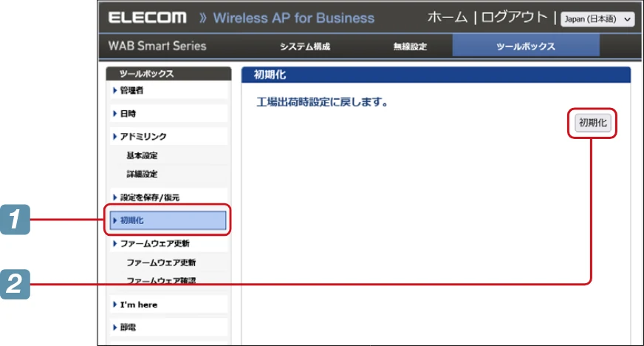The image size is (644, 346).
Task: Go to ホーム link in header
Action: (448, 17)
